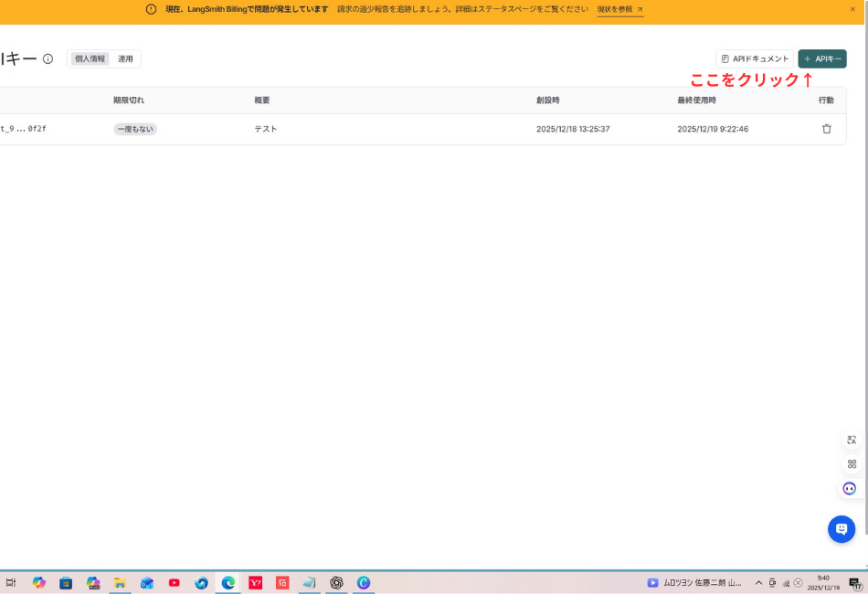Select the 個人情報 tab
This screenshot has height=594, width=868.
[90, 58]
